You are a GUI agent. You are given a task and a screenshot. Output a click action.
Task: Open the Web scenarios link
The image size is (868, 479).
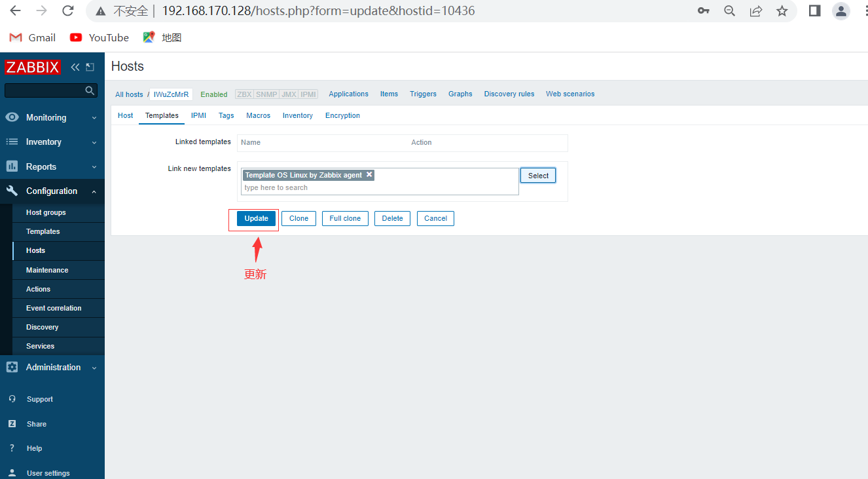[x=570, y=94]
